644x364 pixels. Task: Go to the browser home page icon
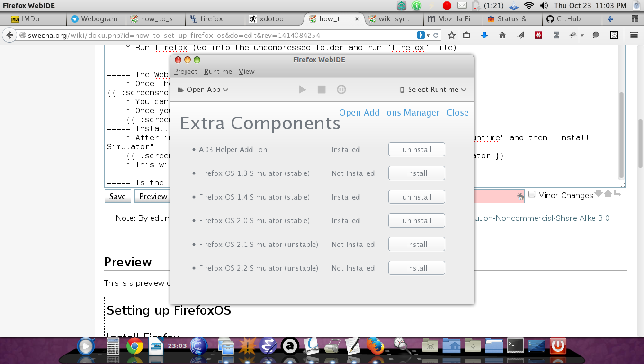[502, 35]
